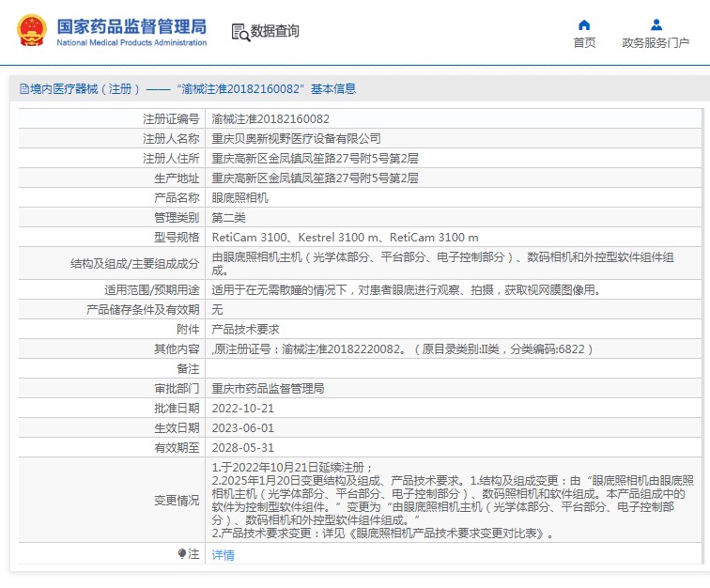
Task: Select 变更情况 change details text
Action: 453,500
